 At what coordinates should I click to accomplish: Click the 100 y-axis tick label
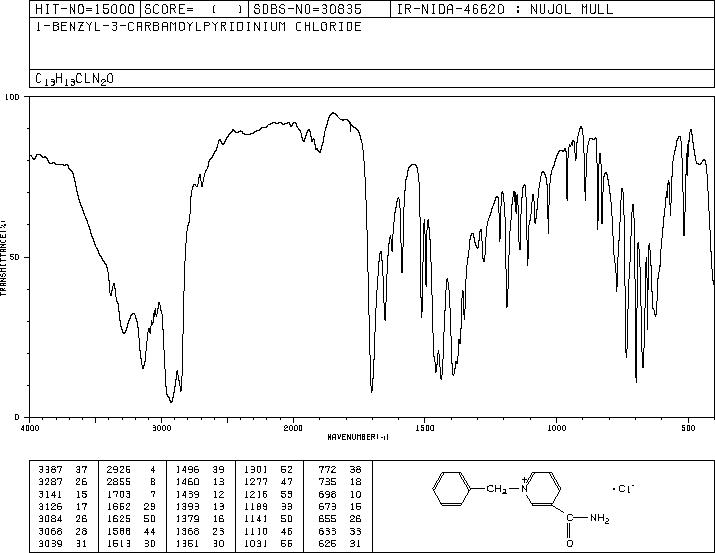(x=13, y=97)
